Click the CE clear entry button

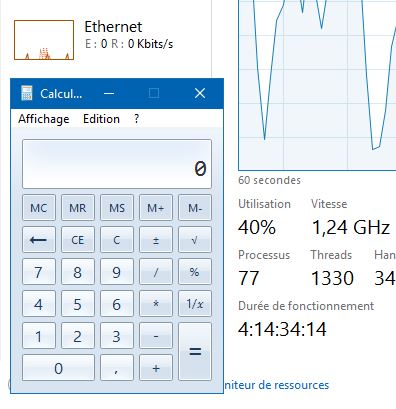tap(78, 240)
